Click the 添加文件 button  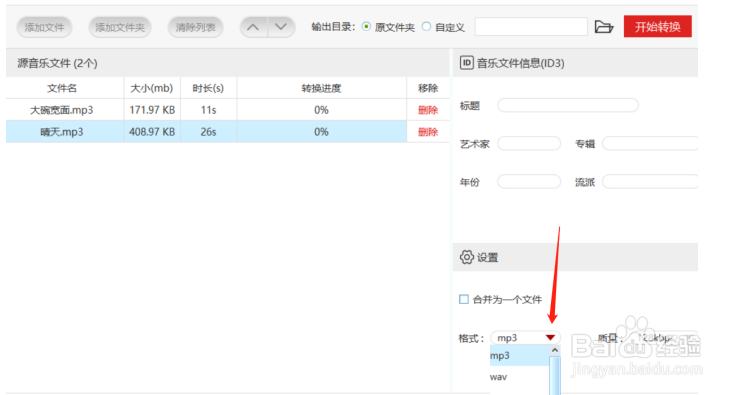(44, 27)
